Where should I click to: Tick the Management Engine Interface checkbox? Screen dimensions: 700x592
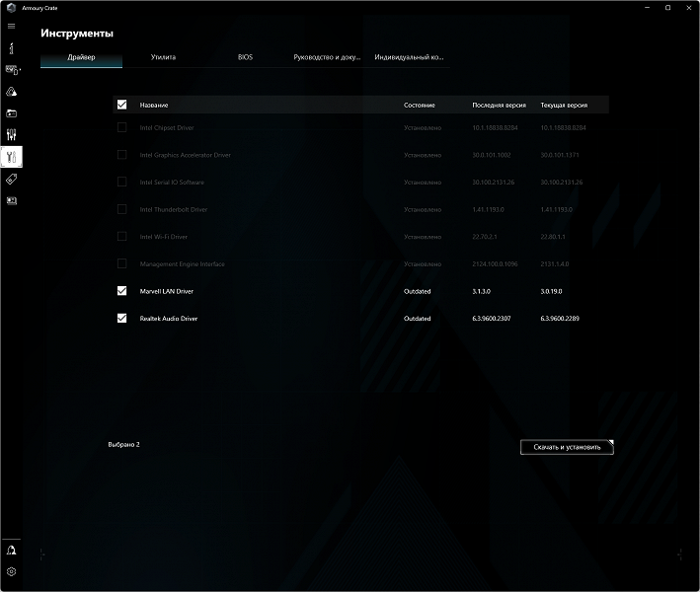point(121,263)
